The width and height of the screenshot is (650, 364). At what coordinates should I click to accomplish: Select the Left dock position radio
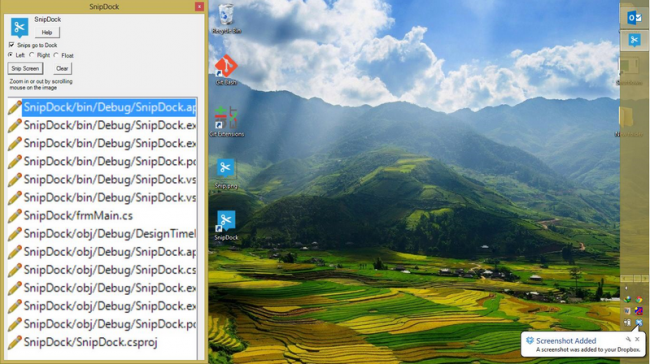(x=11, y=55)
